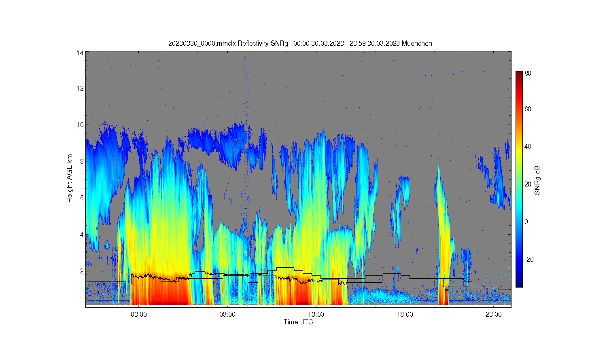Click the 'Height AGL km' y-axis label
Viewport: 607px width, 364px height.
pos(70,178)
